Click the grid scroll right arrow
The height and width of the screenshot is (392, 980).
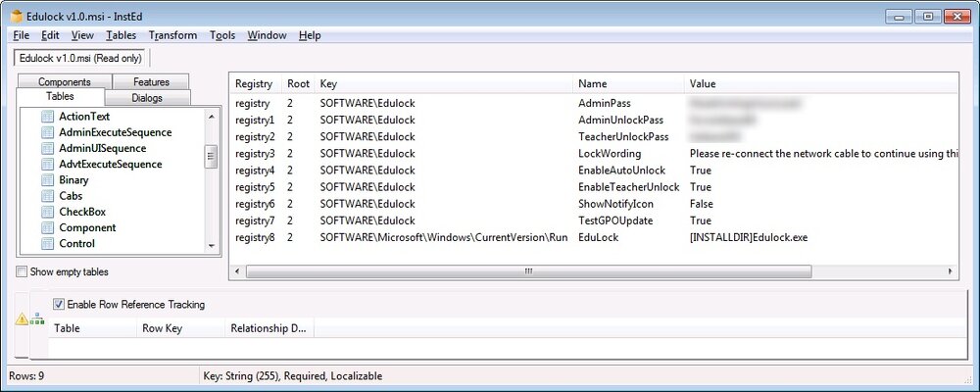tap(950, 271)
